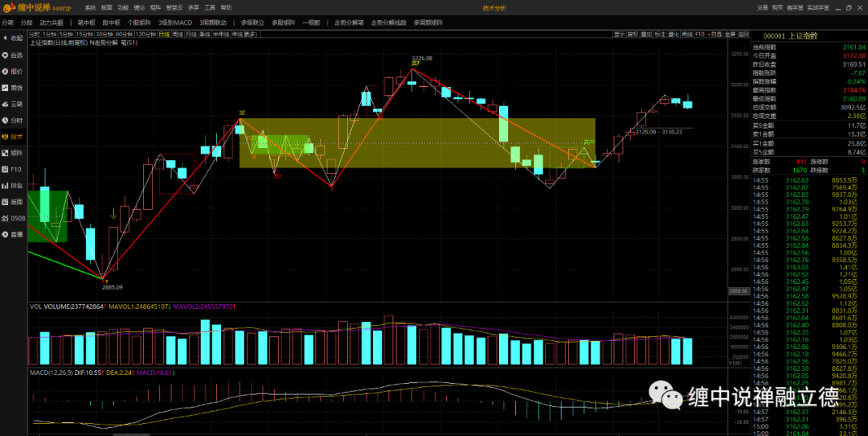Toggle 段中枢 display in toolbar

tap(111, 23)
